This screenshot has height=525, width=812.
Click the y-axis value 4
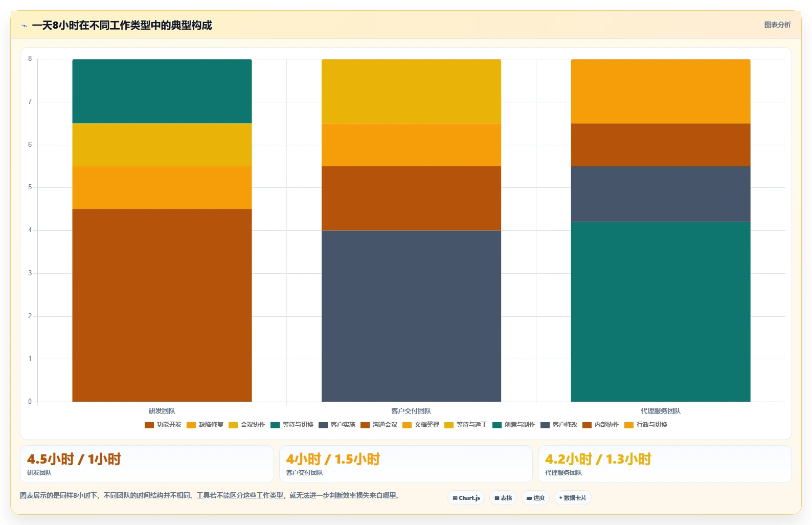(x=30, y=230)
